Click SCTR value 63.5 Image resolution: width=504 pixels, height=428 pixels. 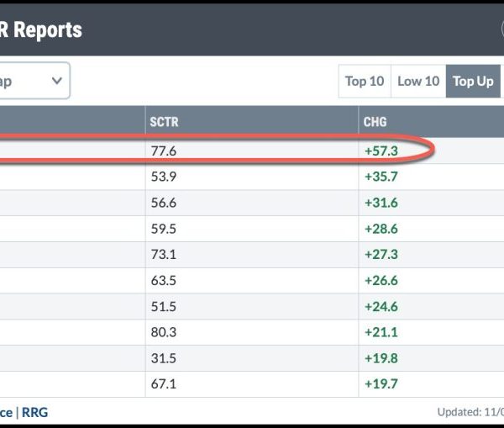pyautogui.click(x=164, y=281)
